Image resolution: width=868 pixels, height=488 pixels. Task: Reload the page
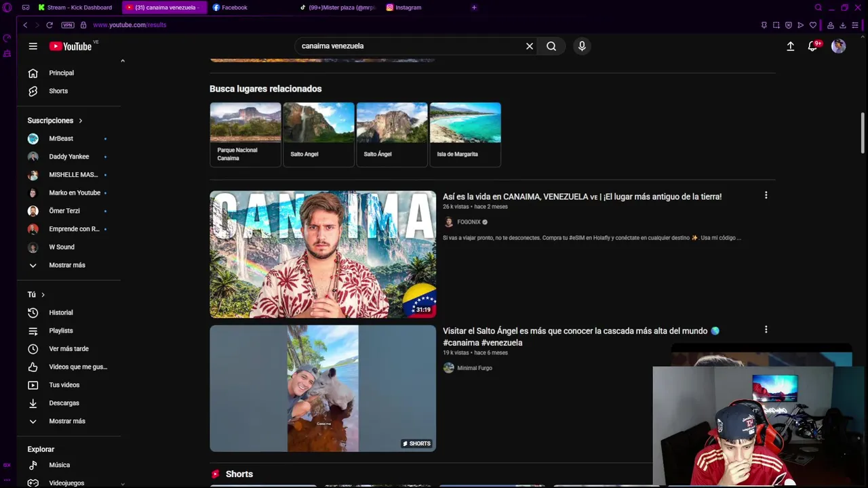pyautogui.click(x=50, y=25)
